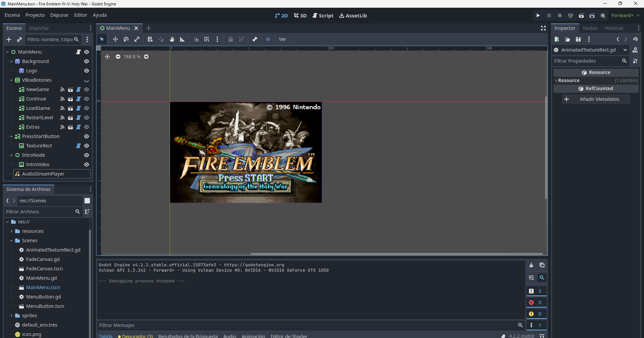This screenshot has height=338, width=644.
Task: Run the project with the Play button
Action: [538, 15]
